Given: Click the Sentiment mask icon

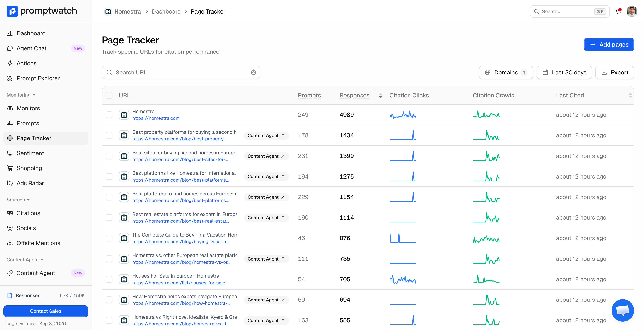Looking at the screenshot, I should [x=10, y=153].
